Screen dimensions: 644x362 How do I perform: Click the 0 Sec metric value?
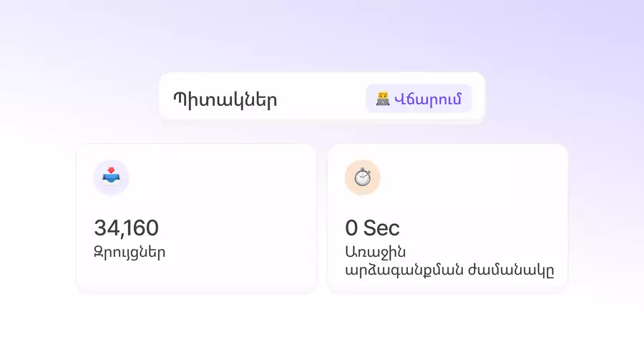(x=372, y=228)
